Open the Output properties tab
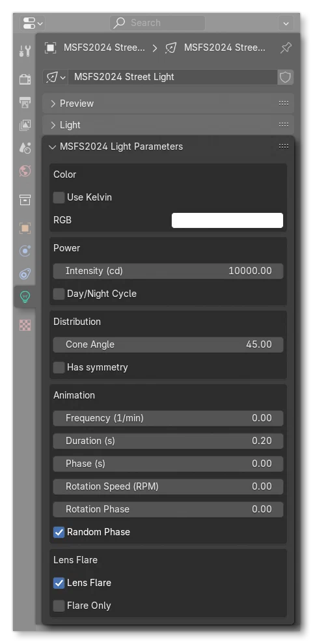The image size is (313, 644). (25, 102)
